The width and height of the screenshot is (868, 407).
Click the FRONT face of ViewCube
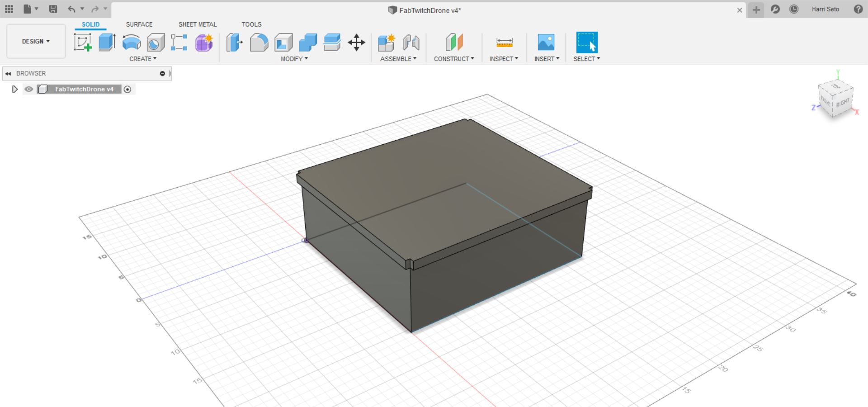click(x=826, y=101)
